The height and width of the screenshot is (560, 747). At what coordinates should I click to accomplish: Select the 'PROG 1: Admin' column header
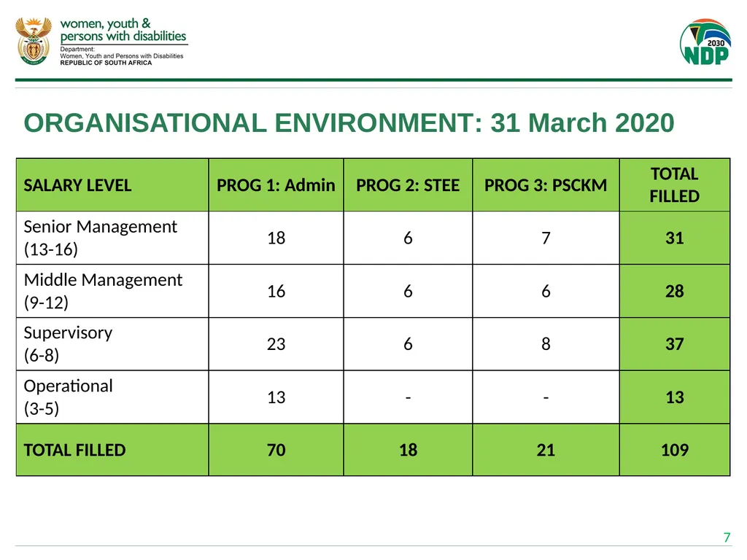click(x=276, y=185)
